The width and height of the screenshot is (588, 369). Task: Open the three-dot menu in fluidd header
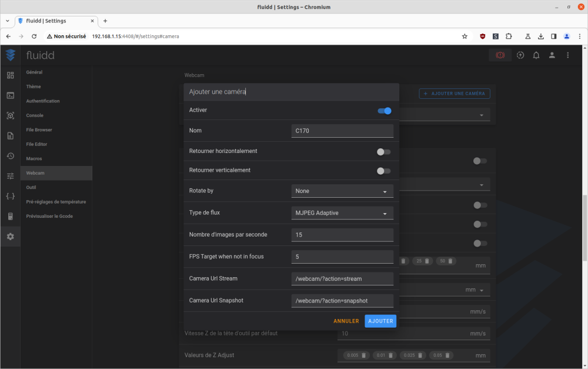(568, 55)
